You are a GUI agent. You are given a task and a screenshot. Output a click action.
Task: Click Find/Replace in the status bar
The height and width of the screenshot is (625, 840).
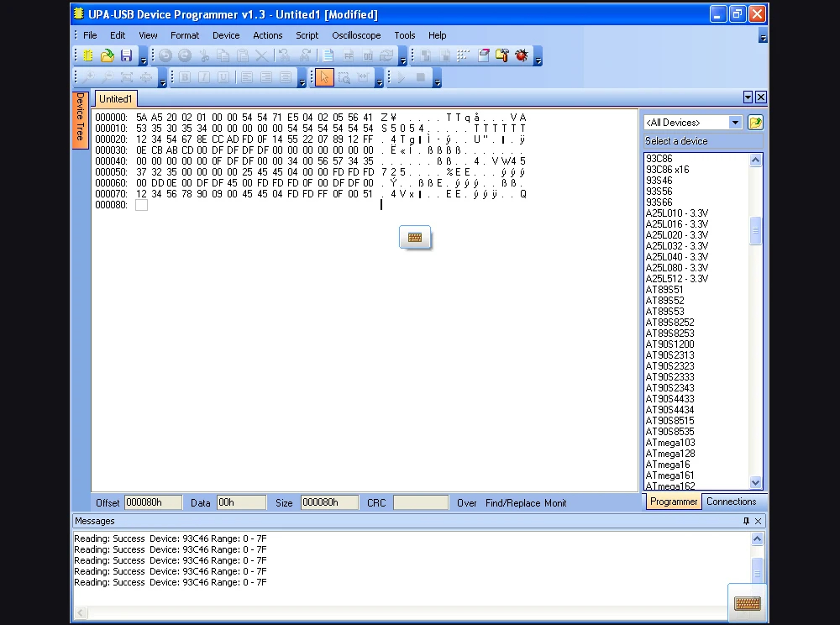pos(512,503)
